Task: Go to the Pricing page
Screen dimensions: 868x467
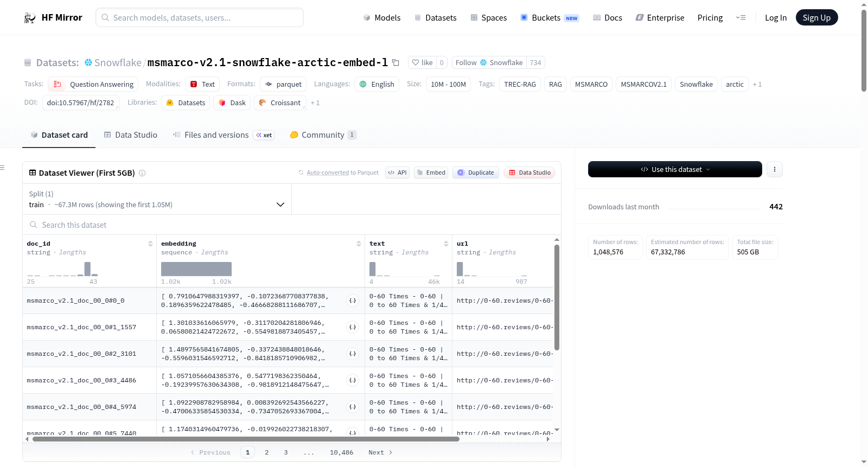Action: tap(710, 18)
